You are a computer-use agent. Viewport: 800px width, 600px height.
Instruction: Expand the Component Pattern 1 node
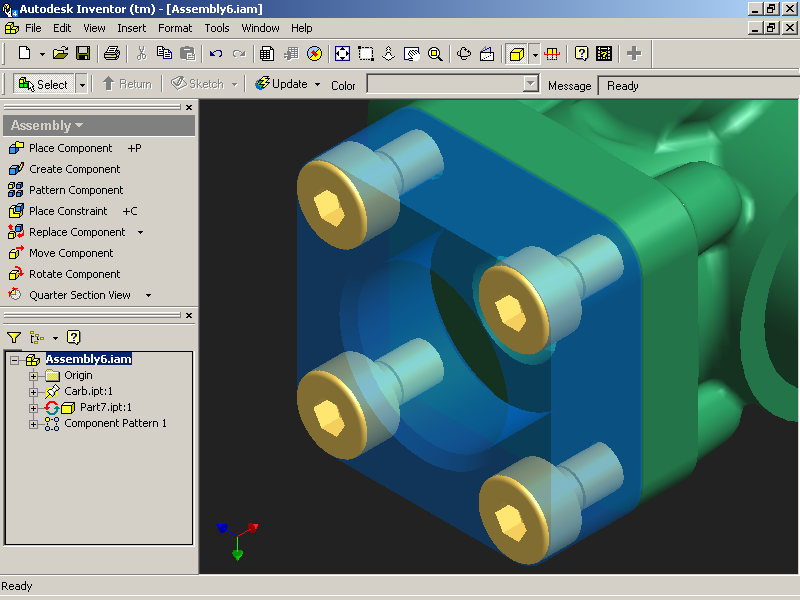(x=33, y=424)
